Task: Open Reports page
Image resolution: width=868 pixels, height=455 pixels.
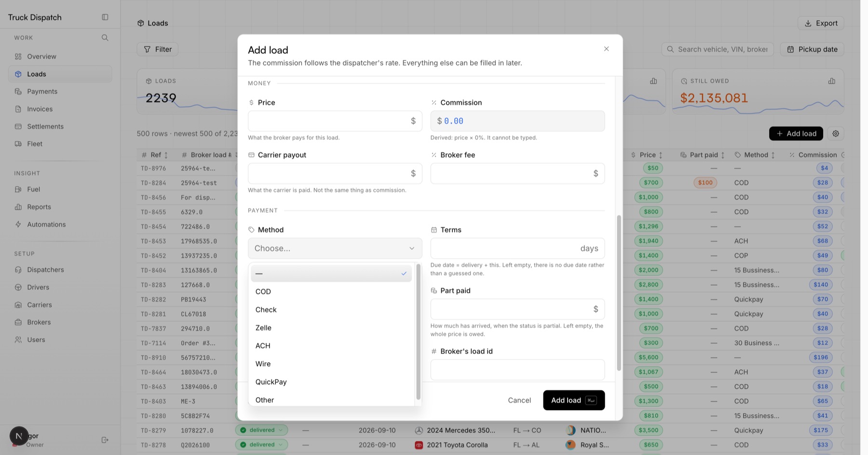Action: 60,207
